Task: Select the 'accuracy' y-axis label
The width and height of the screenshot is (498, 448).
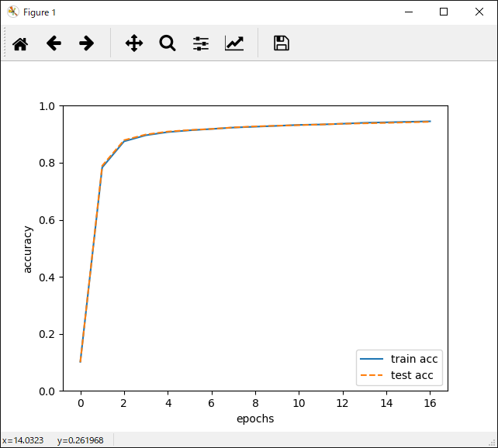Action: (x=28, y=249)
